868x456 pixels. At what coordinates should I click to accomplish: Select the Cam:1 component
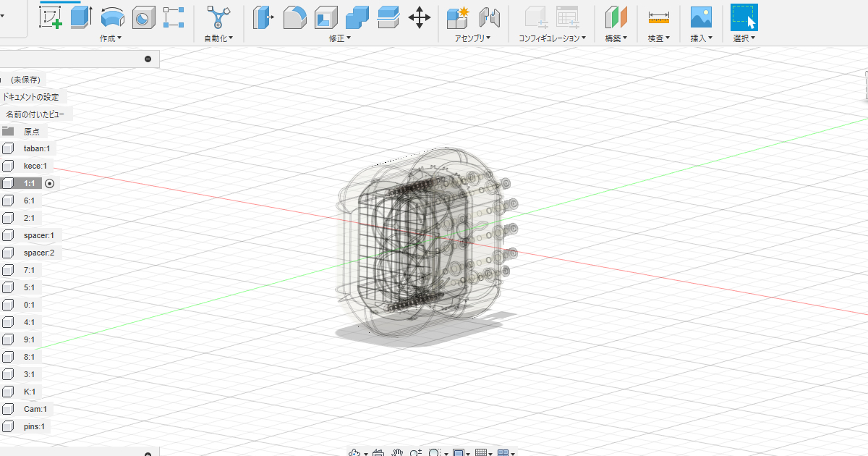tap(35, 409)
